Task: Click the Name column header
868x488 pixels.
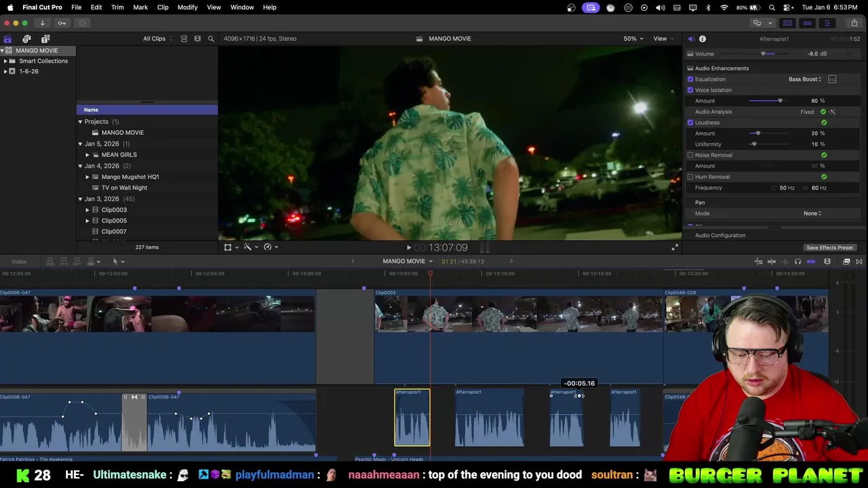Action: click(x=147, y=110)
